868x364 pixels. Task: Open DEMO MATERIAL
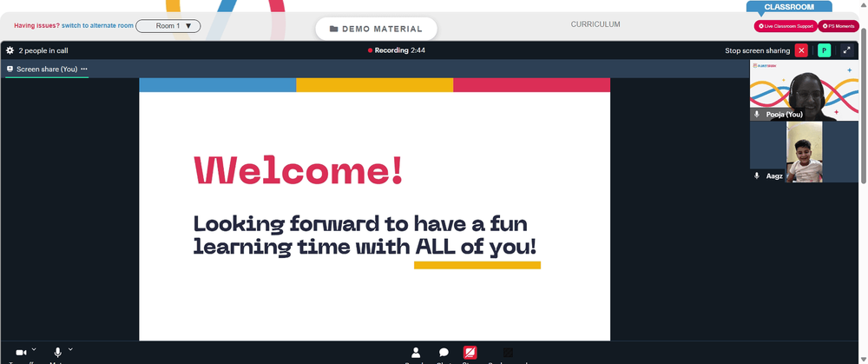376,29
